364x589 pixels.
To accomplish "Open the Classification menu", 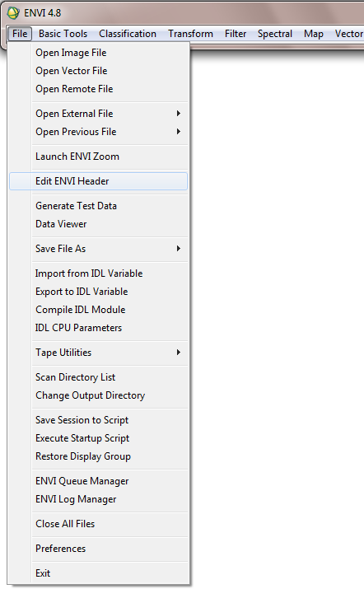I will click(x=128, y=34).
